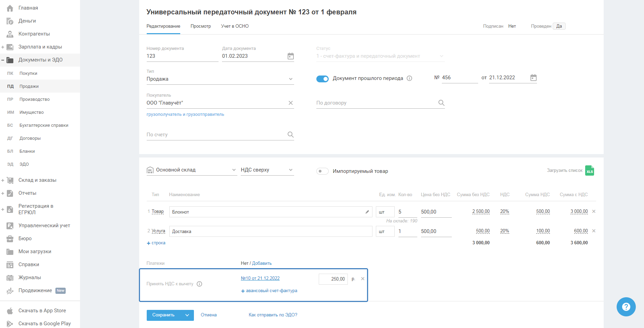Image resolution: width=644 pixels, height=328 pixels.
Task: Click info icon next to 'Принять НДС к вычету'
Action: [x=199, y=284]
